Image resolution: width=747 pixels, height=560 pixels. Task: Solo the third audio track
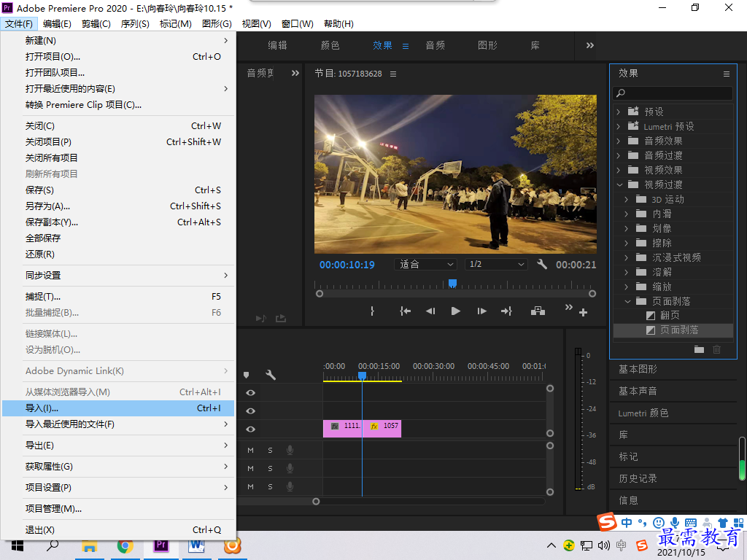point(270,486)
